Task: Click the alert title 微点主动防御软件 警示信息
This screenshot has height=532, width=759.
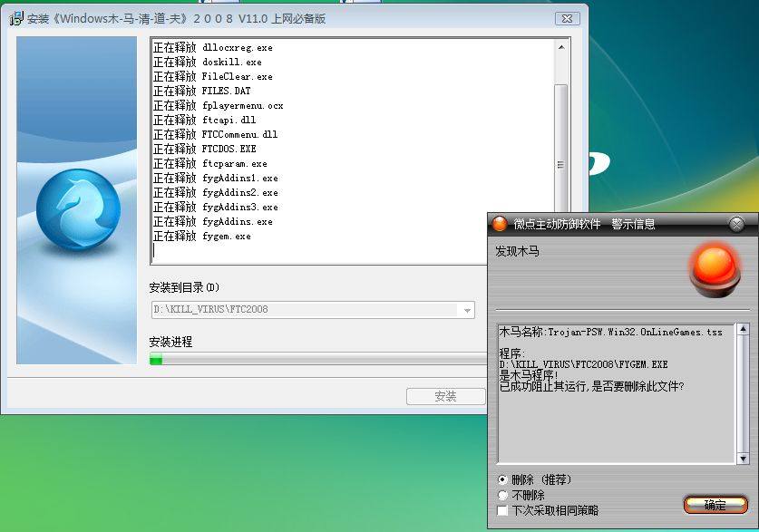Action: pos(584,224)
